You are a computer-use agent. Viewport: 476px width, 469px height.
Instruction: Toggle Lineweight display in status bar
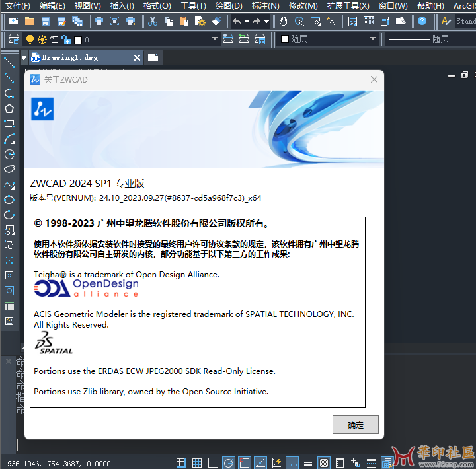tap(308, 463)
